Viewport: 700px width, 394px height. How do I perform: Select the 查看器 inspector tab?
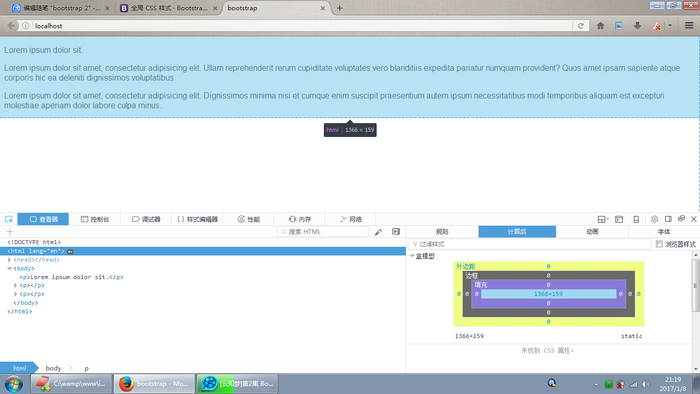[x=43, y=219]
